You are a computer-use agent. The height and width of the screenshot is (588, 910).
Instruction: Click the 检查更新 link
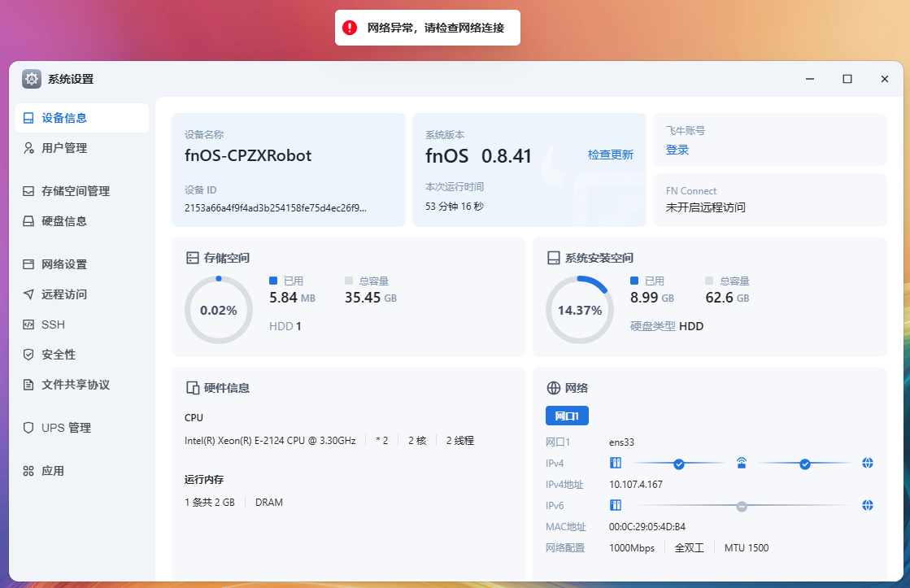(x=611, y=155)
